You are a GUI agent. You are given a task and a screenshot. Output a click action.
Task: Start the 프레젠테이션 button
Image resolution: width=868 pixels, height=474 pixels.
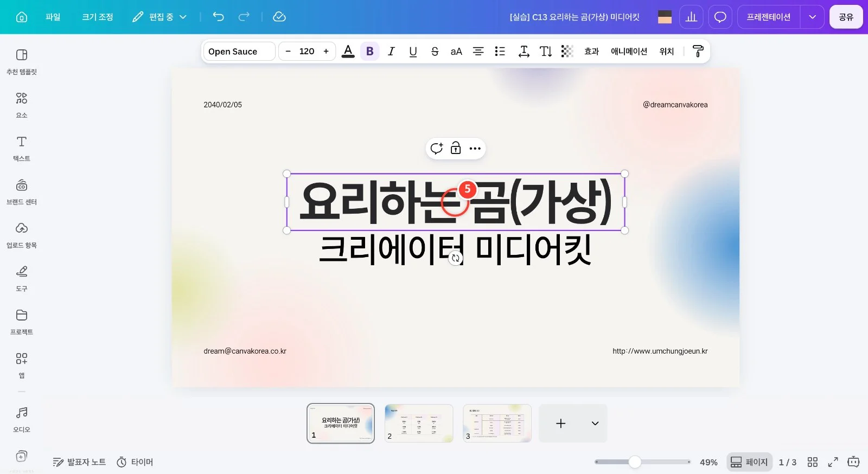tap(768, 17)
